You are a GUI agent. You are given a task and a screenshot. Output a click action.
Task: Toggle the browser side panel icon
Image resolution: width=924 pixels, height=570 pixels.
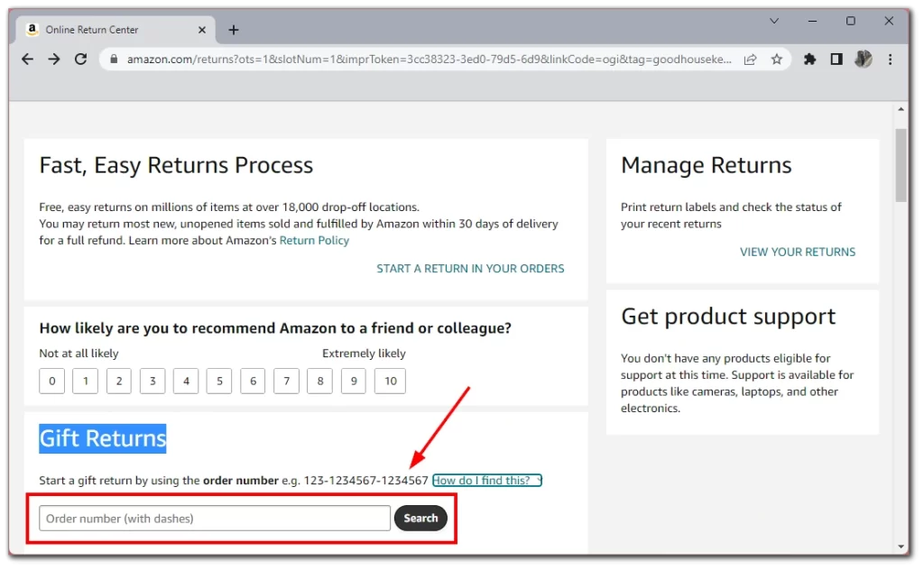[x=836, y=60]
